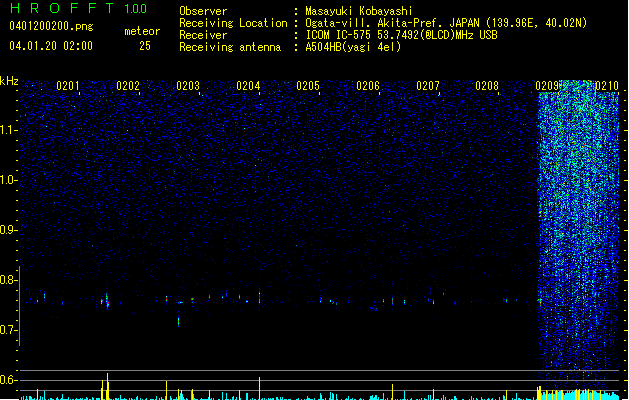Click the 0205 time marker
The width and height of the screenshot is (629, 400).
[x=308, y=85]
